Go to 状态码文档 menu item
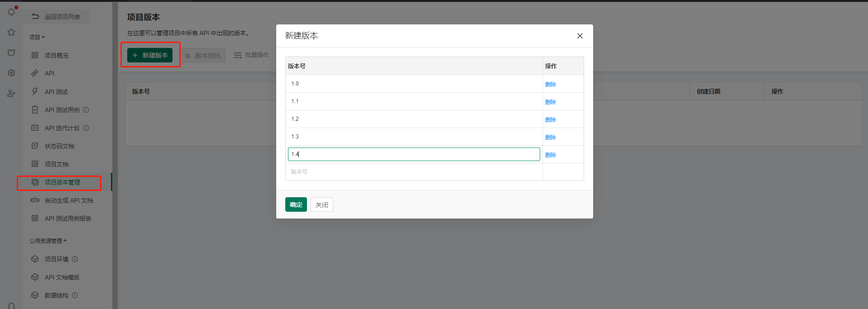The width and height of the screenshot is (868, 309). tap(59, 146)
